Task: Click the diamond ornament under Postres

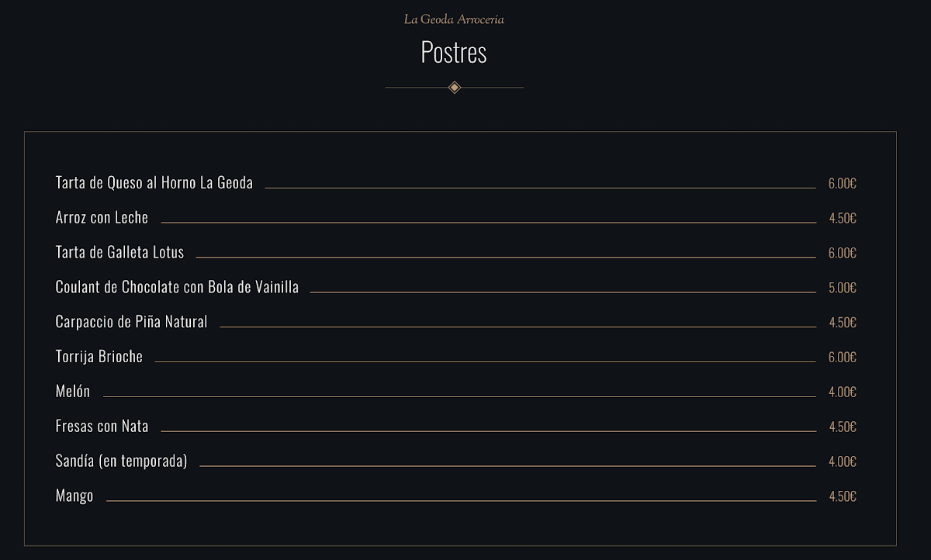Action: (455, 88)
